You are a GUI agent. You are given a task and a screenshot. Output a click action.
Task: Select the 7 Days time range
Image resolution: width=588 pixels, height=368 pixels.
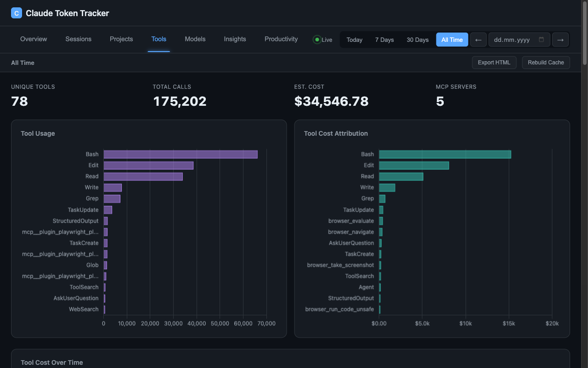coord(384,40)
